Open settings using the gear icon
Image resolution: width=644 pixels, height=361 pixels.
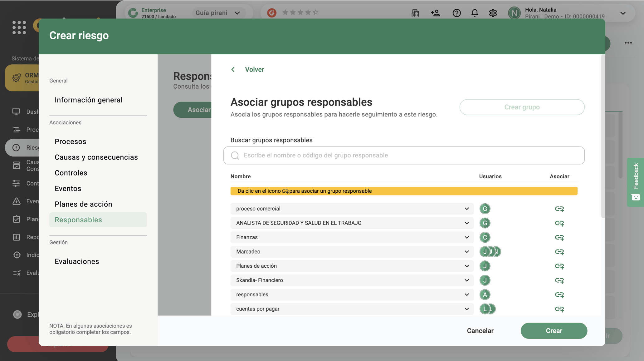pyautogui.click(x=493, y=13)
